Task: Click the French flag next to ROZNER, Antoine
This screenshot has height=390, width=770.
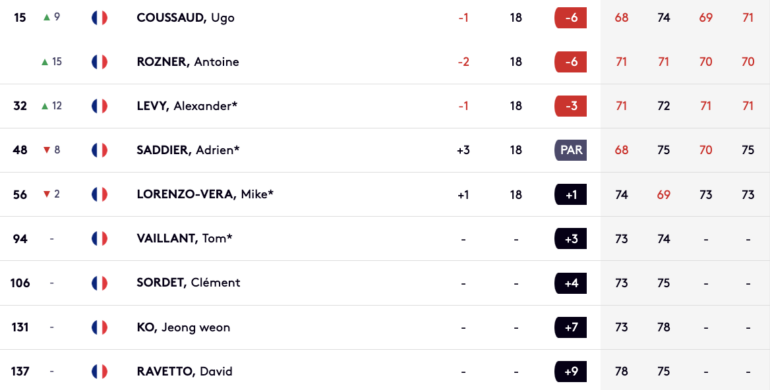Action: click(99, 62)
